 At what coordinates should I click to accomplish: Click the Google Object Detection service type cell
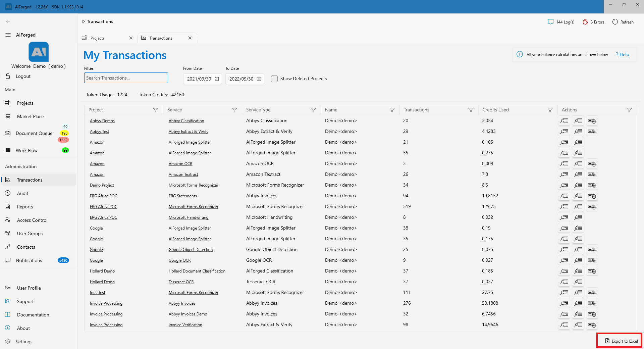272,250
